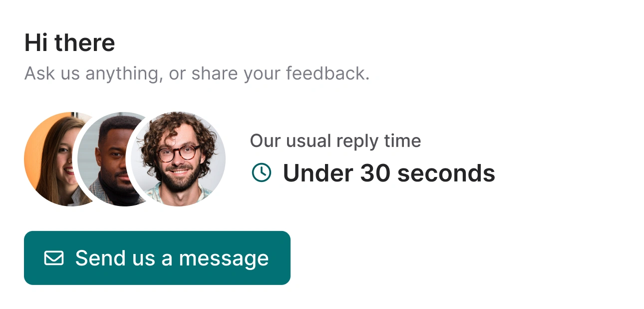Click the "message" label on the teal button

(224, 258)
